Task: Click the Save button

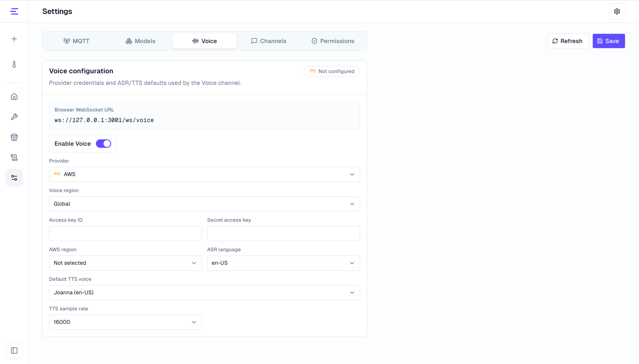Action: [x=609, y=41]
